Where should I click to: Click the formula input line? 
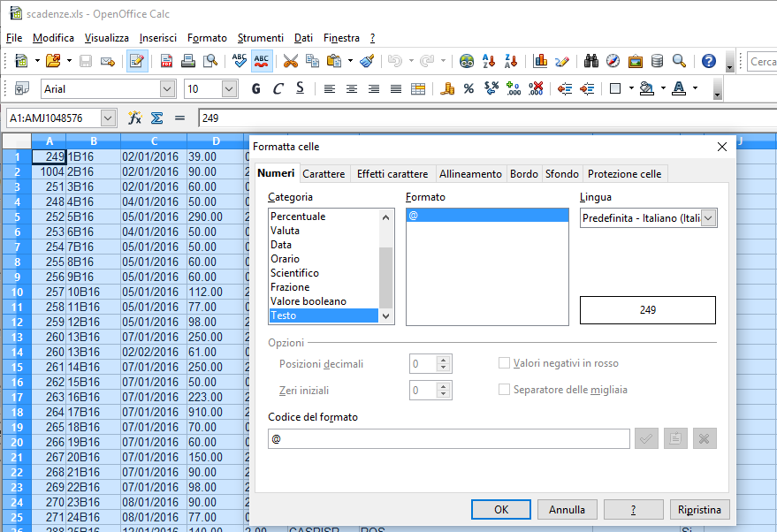[487, 118]
